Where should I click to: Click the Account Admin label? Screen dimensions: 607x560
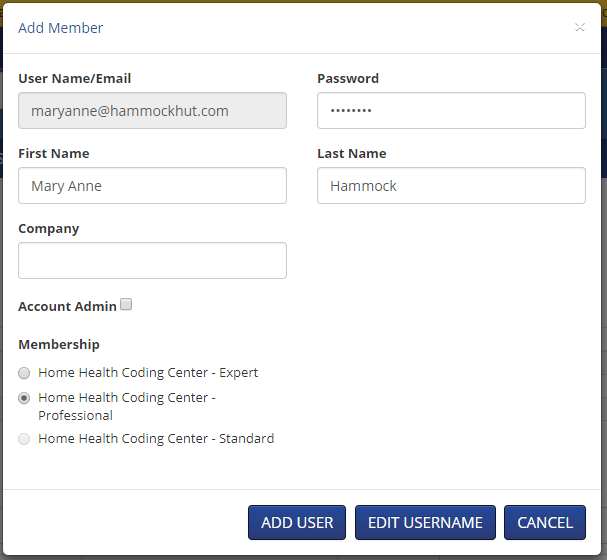(67, 307)
